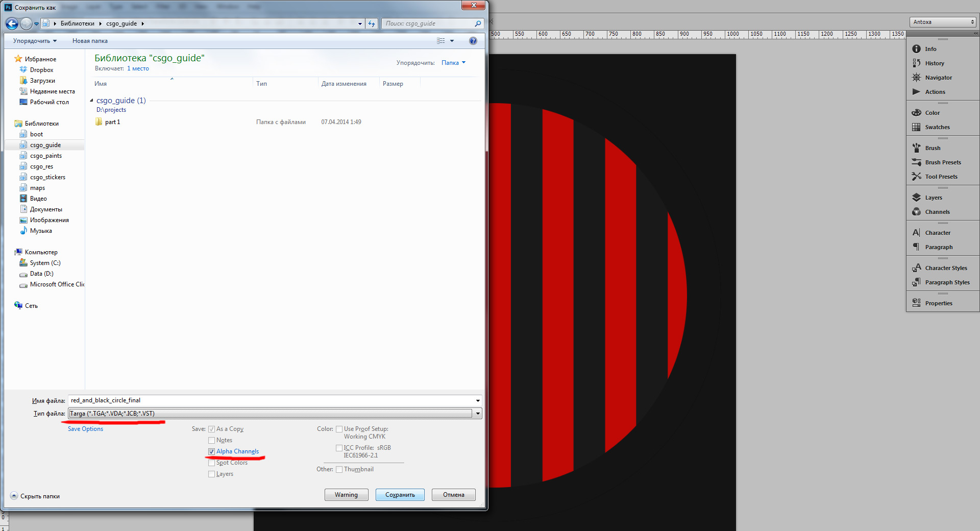Expand the collapsed panel dock arrows
Viewport: 980px width, 531px height.
pos(975,34)
